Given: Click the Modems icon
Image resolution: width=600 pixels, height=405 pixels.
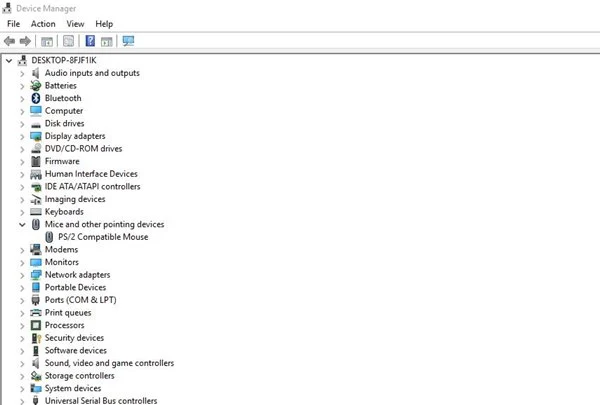Looking at the screenshot, I should point(36,250).
